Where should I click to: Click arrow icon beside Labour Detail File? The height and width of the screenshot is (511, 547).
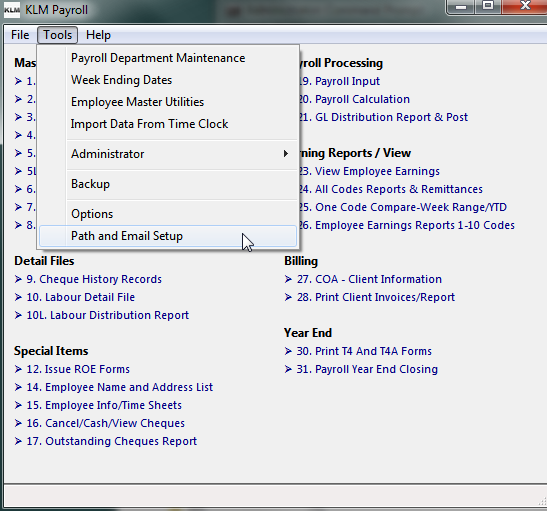pos(18,297)
